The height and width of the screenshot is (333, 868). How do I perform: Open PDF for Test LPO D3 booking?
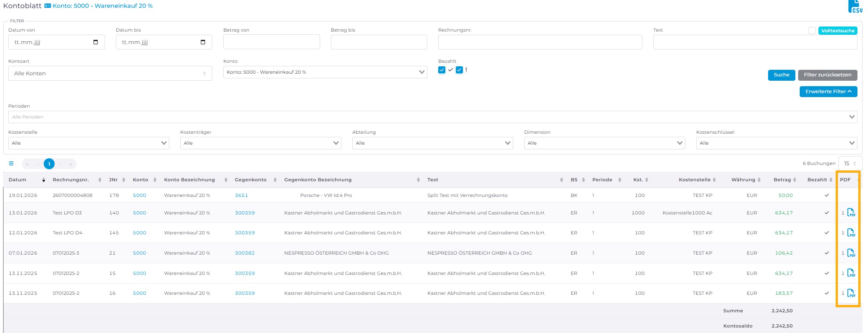click(x=851, y=213)
